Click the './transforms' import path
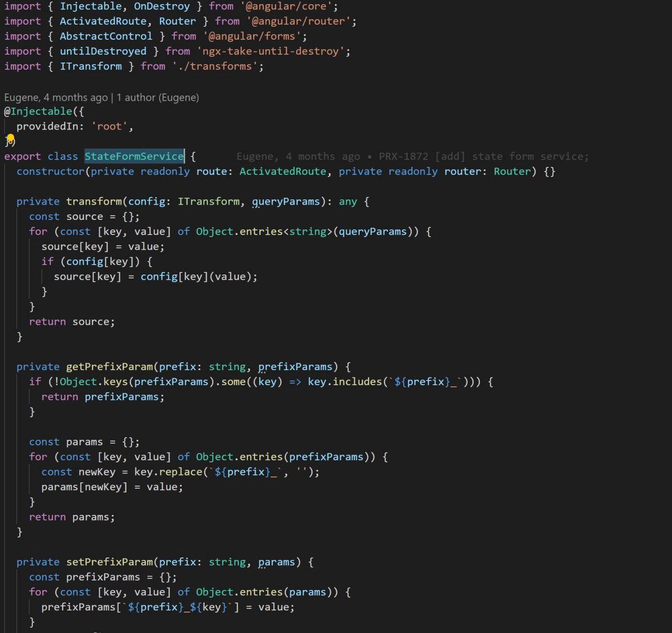This screenshot has width=672, height=633. (x=215, y=66)
